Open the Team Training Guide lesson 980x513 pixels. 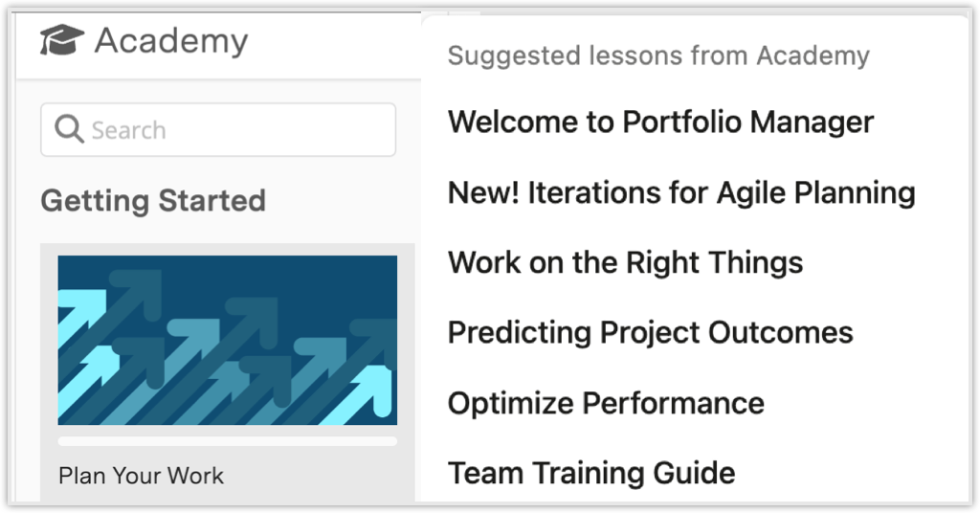pos(591,473)
